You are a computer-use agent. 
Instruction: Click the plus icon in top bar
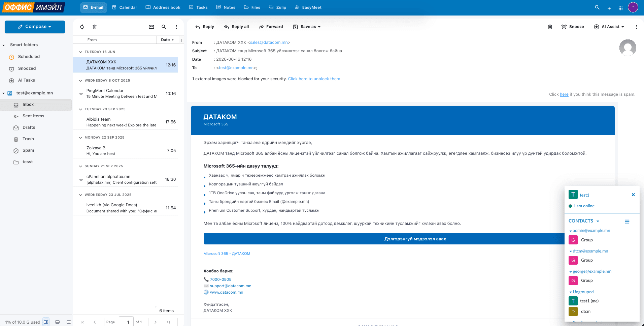click(609, 8)
